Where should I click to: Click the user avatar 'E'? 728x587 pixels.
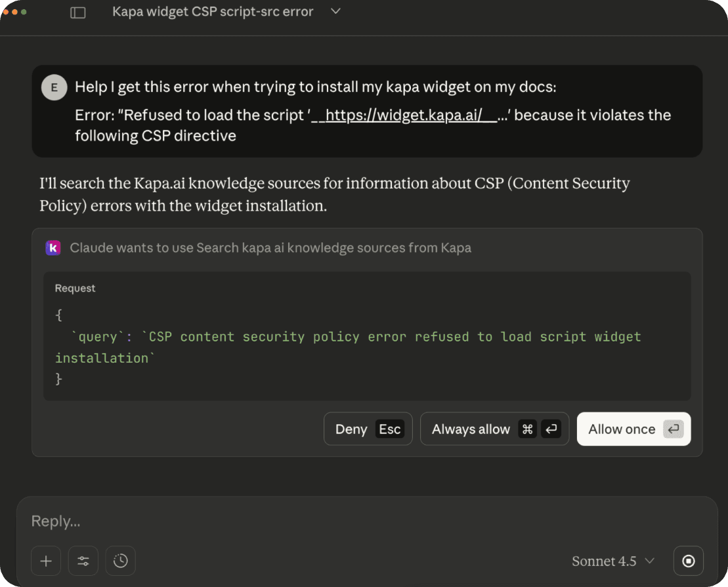point(54,87)
